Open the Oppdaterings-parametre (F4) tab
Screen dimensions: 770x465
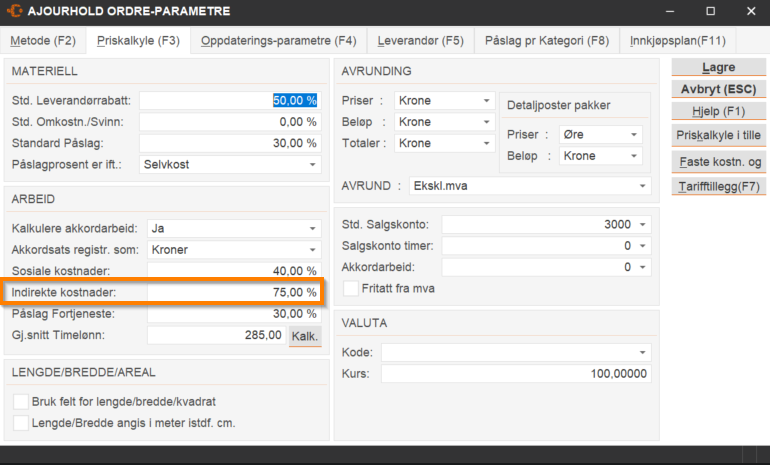278,41
